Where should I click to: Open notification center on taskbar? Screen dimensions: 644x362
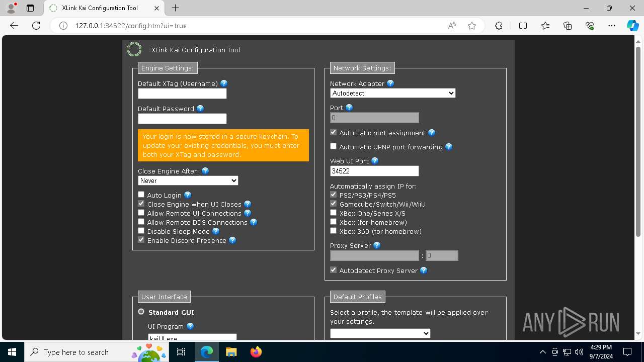coord(627,352)
